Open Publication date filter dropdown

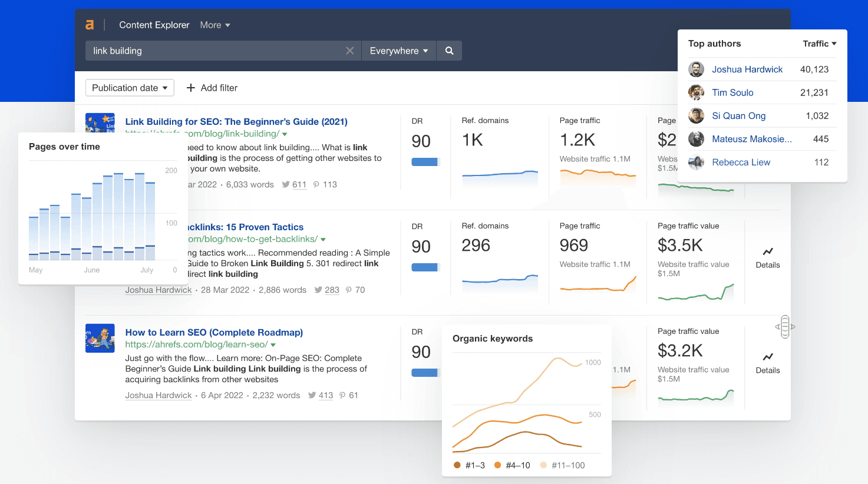coord(130,88)
